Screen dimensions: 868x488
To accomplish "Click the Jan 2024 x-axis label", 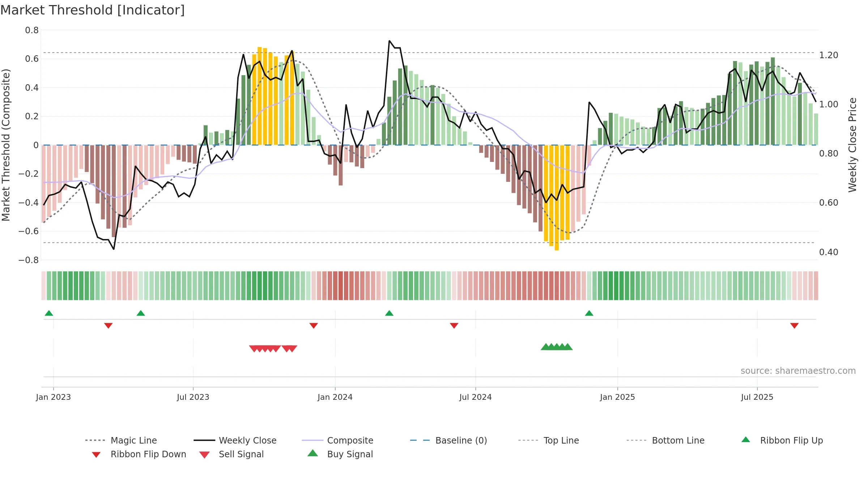I will click(x=335, y=397).
